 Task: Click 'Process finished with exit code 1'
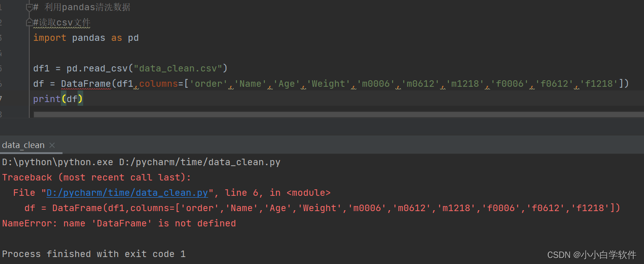94,254
